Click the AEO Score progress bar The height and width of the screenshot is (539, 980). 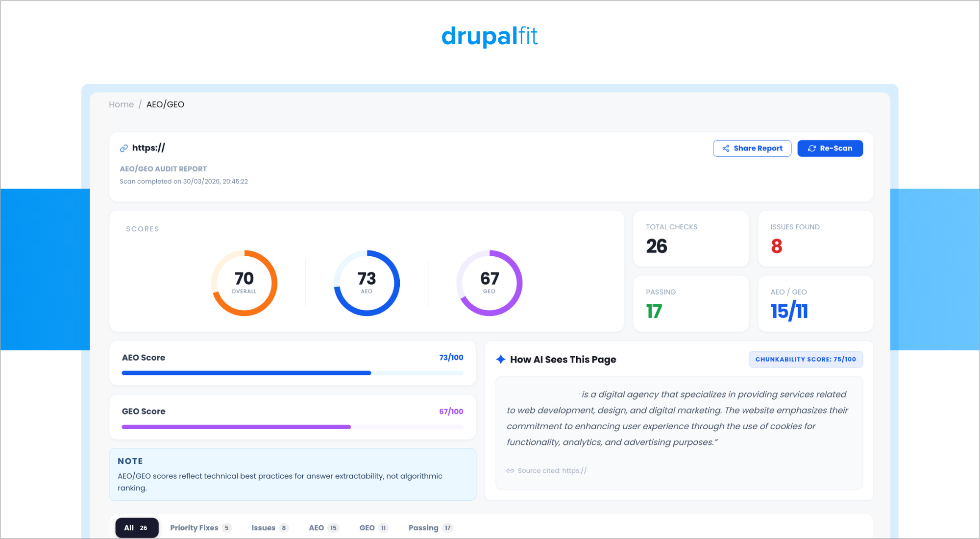pos(293,373)
